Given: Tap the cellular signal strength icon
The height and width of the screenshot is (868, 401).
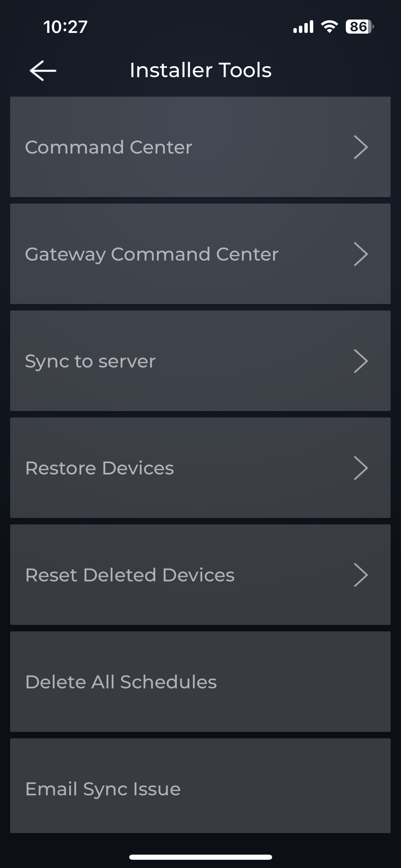Looking at the screenshot, I should click(303, 27).
